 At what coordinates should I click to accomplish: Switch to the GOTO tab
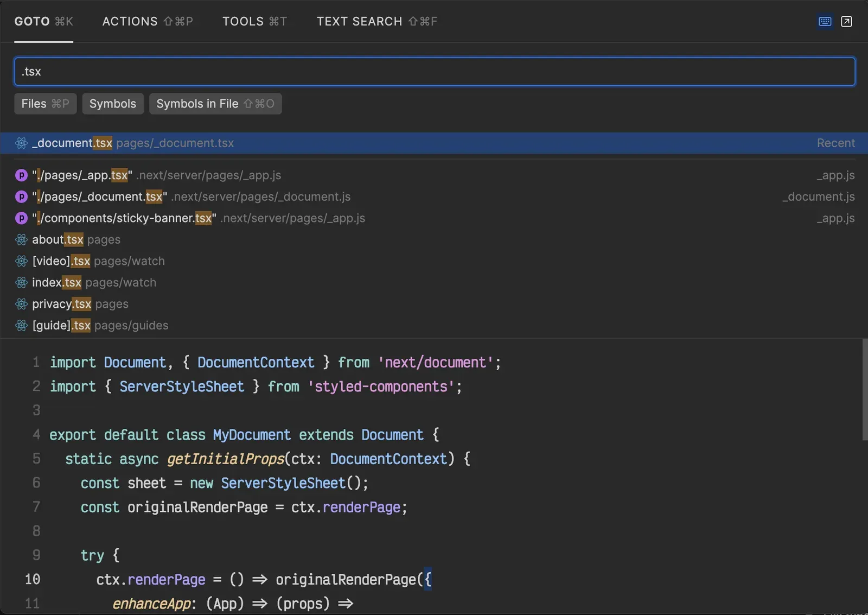pos(43,21)
